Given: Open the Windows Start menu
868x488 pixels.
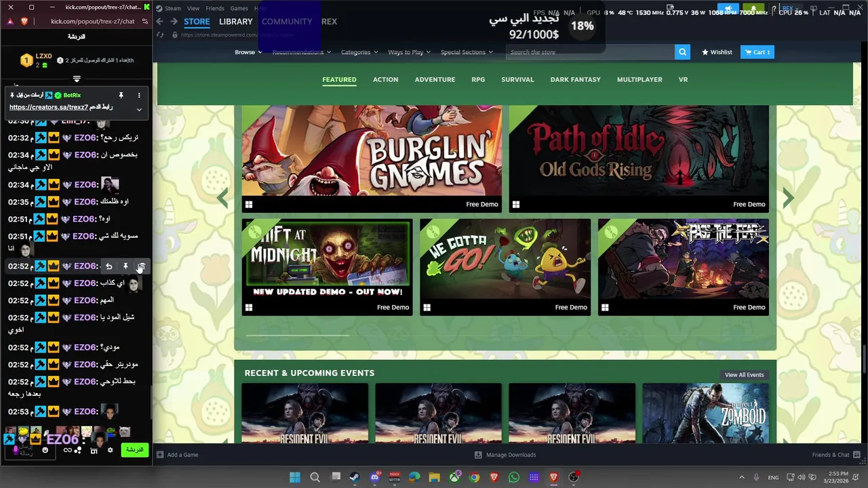Looking at the screenshot, I should pyautogui.click(x=295, y=477).
